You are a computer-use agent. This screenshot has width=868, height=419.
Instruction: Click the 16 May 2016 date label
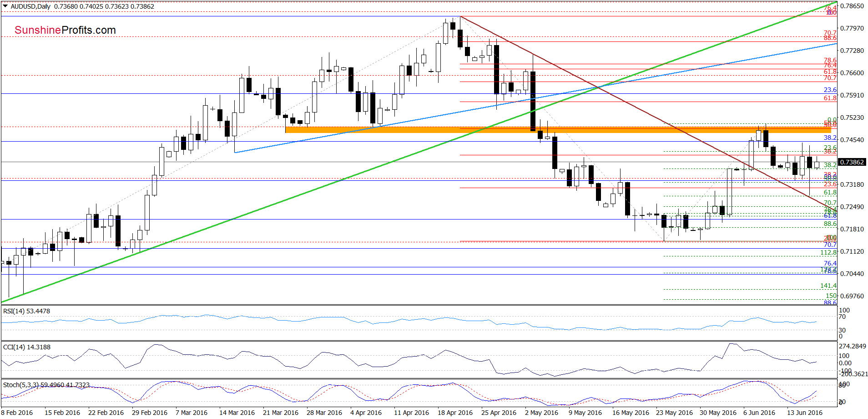tap(631, 413)
